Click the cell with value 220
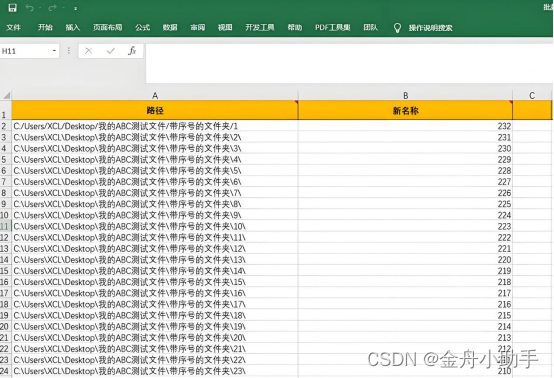The height and width of the screenshot is (378, 554). [405, 260]
